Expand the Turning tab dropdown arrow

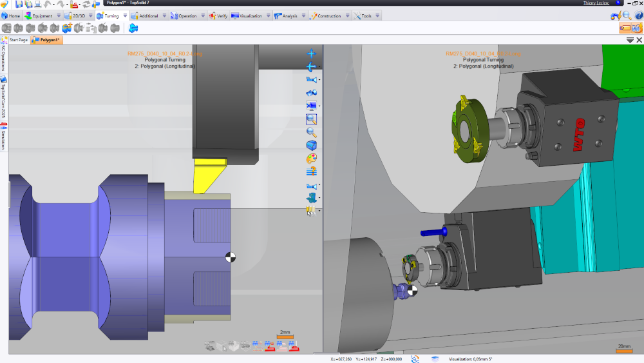tap(124, 15)
